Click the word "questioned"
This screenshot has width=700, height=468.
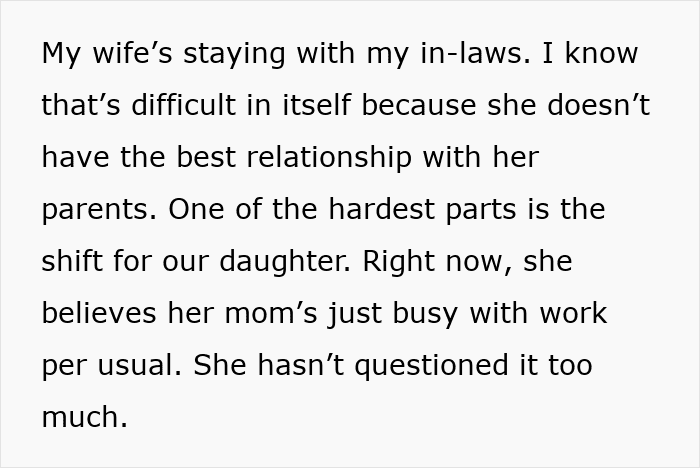432,367
